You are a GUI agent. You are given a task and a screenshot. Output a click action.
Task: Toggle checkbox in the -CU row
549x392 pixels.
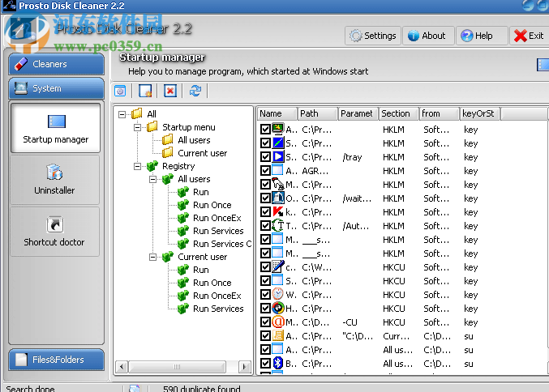point(265,322)
